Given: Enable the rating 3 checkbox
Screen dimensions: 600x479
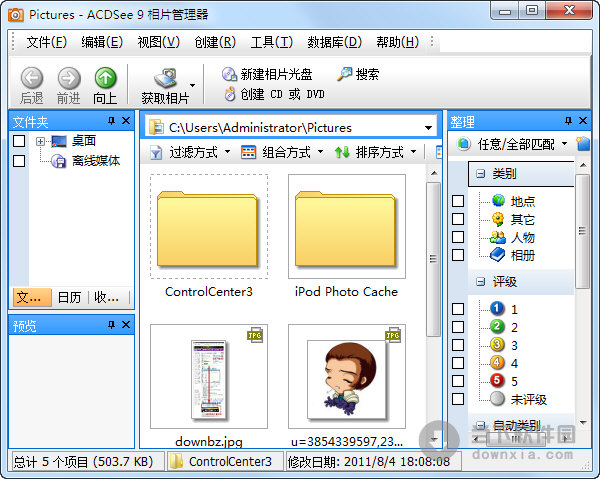Looking at the screenshot, I should coord(458,345).
